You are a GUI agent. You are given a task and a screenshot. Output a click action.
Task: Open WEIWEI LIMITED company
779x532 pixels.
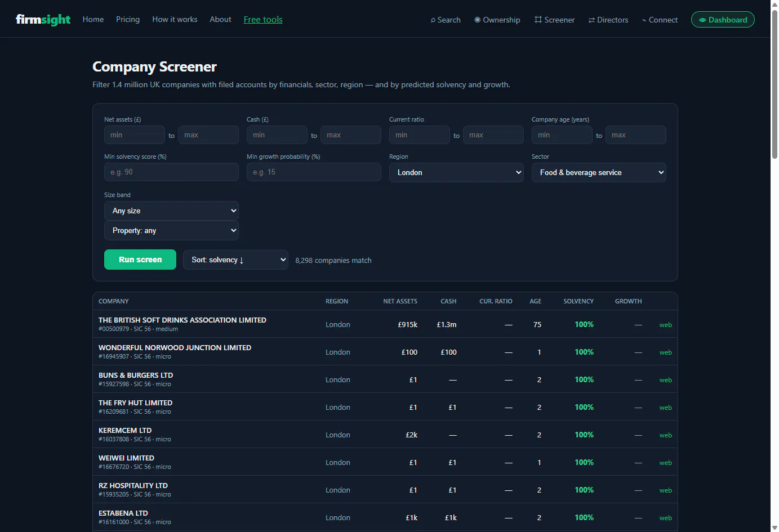[126, 458]
